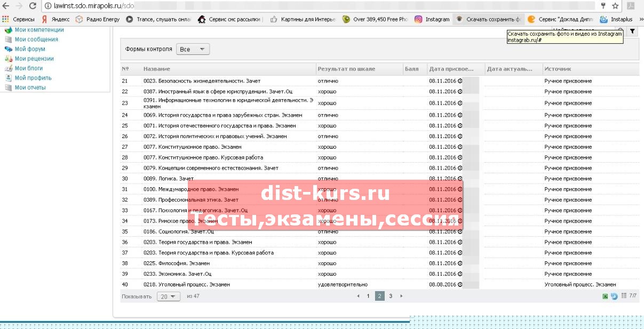Screen dimensions: 644x329
Task: Open Мой профиль in the sidebar
Action: tap(33, 78)
